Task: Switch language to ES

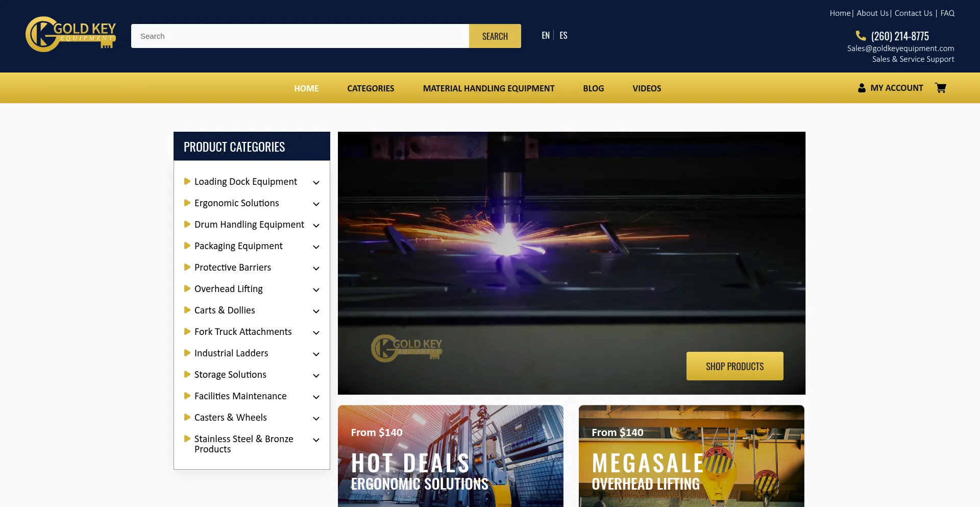Action: 563,35
